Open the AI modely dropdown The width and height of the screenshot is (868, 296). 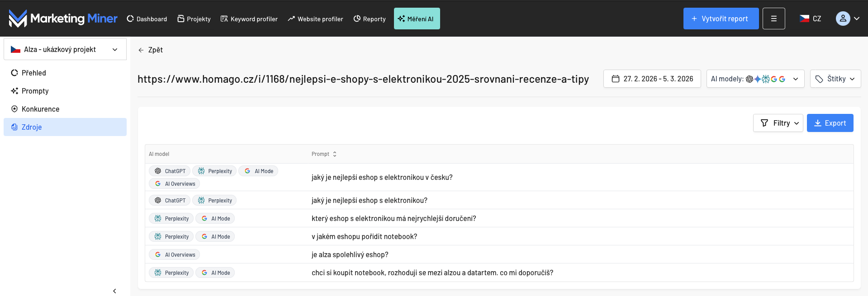[x=755, y=79]
